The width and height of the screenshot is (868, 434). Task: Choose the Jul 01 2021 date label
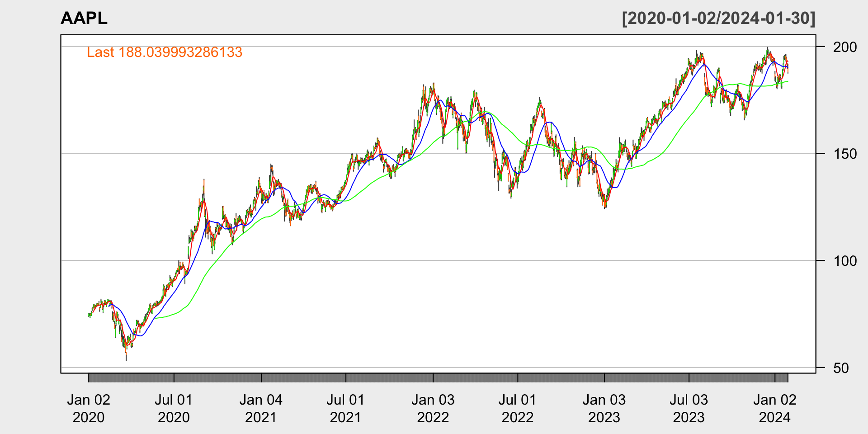[x=345, y=408]
